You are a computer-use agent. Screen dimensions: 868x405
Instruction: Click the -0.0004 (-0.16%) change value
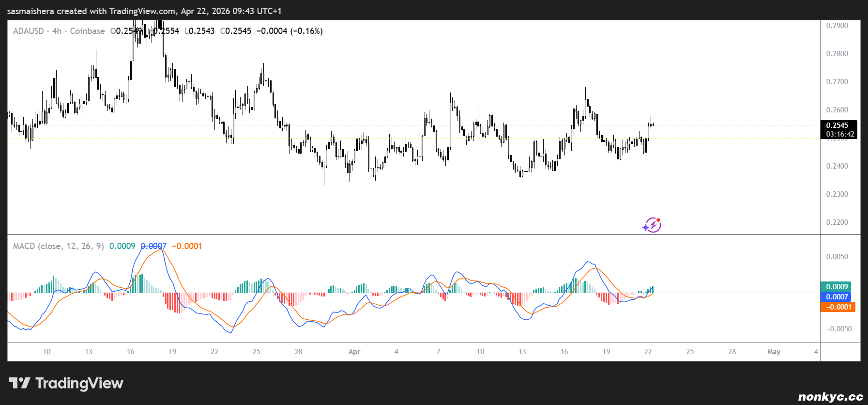coord(289,31)
